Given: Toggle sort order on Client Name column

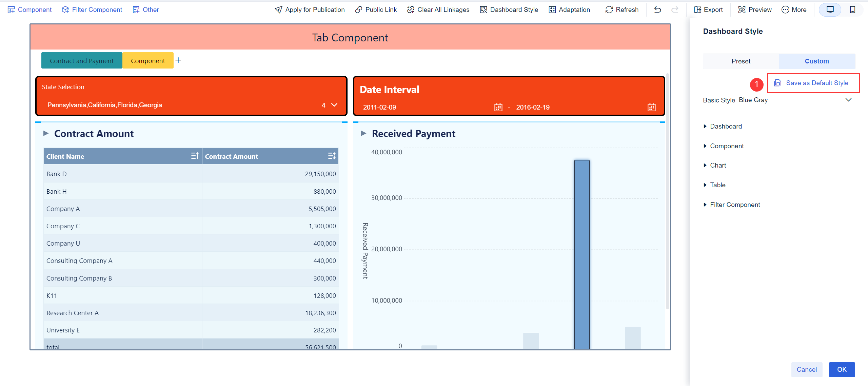Looking at the screenshot, I should point(195,156).
